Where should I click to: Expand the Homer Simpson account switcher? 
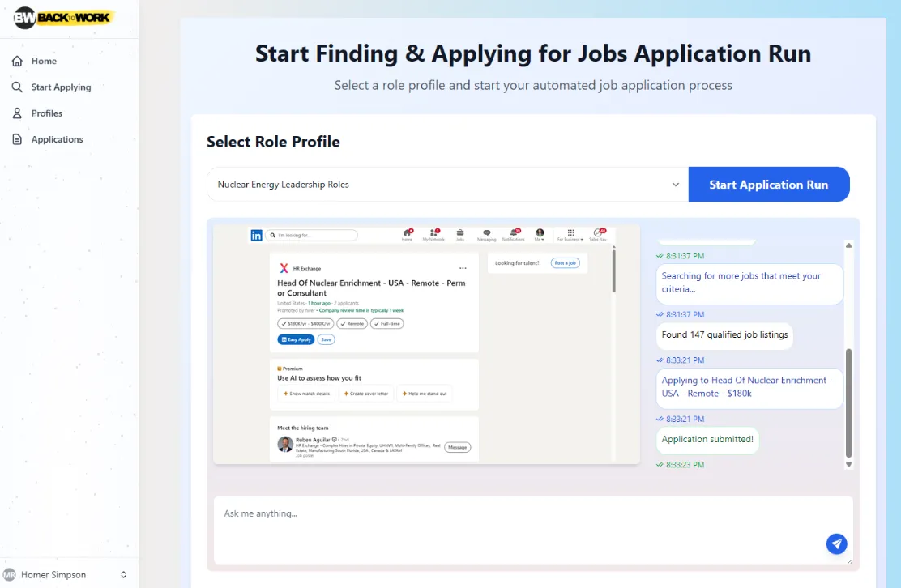click(123, 575)
